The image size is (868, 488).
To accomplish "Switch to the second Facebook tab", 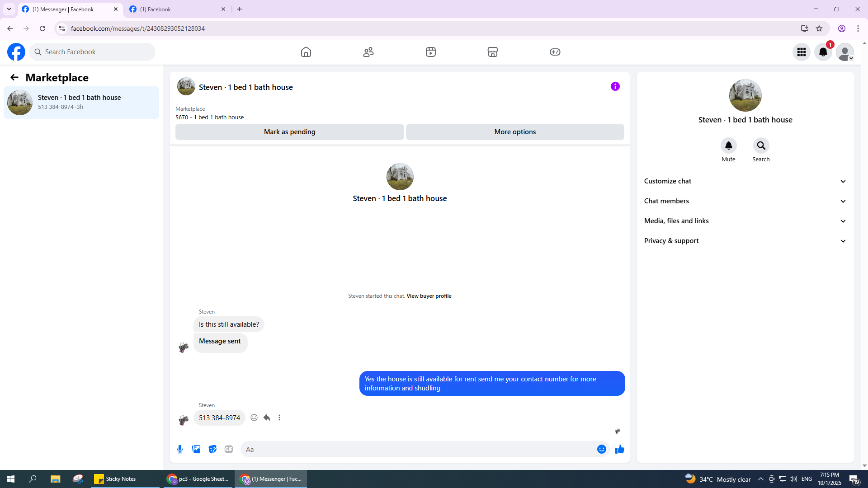I will 177,9.
